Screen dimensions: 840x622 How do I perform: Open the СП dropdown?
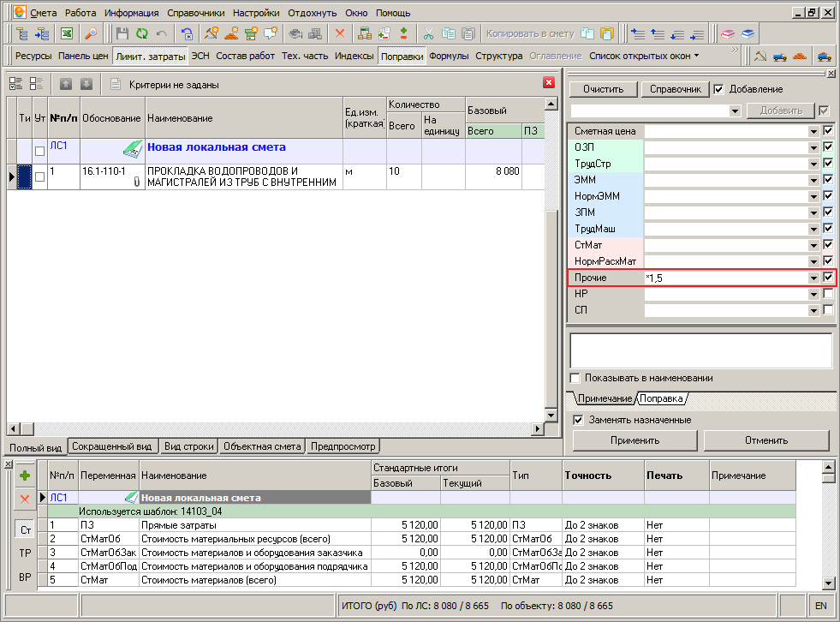click(813, 310)
